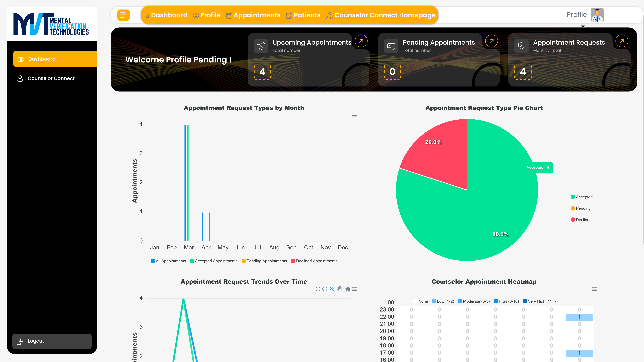This screenshot has width=644, height=362.
Task: Open Profile in top navigation bar
Action: [x=207, y=15]
